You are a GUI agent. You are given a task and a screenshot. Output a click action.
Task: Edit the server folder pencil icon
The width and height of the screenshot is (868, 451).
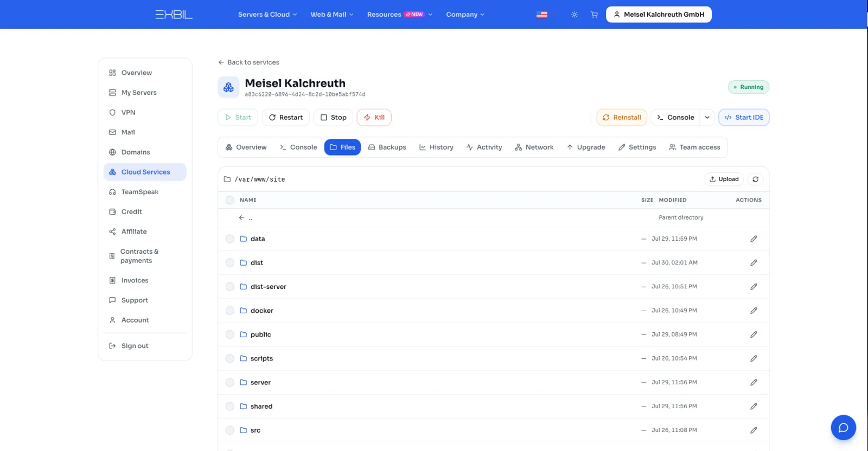pos(754,382)
